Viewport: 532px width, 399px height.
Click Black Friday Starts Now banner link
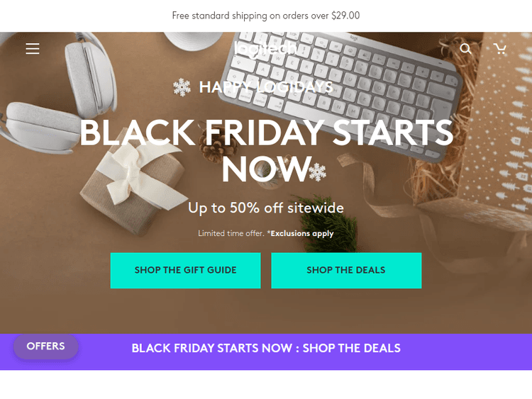(266, 348)
